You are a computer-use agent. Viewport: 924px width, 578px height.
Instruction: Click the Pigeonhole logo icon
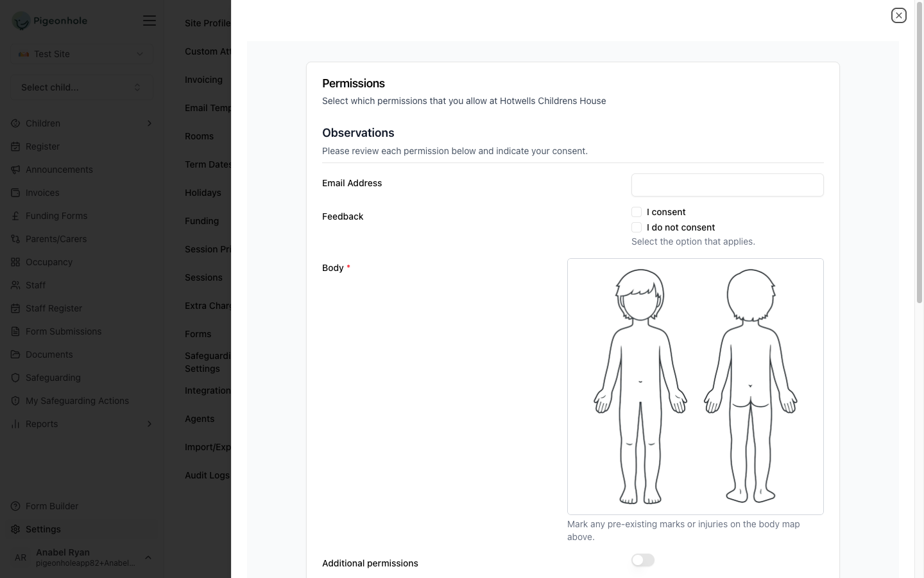(21, 21)
